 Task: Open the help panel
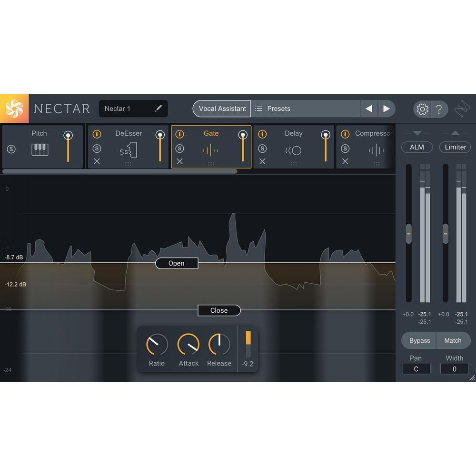pyautogui.click(x=440, y=109)
